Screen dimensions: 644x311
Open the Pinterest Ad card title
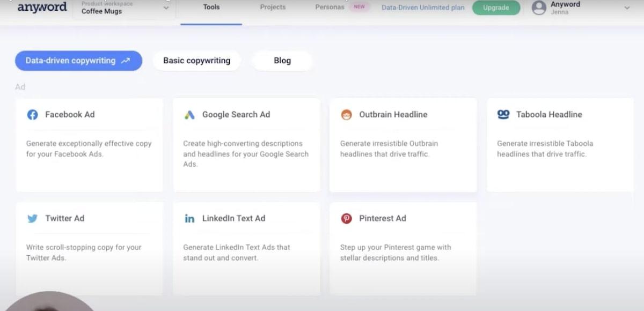pyautogui.click(x=383, y=218)
